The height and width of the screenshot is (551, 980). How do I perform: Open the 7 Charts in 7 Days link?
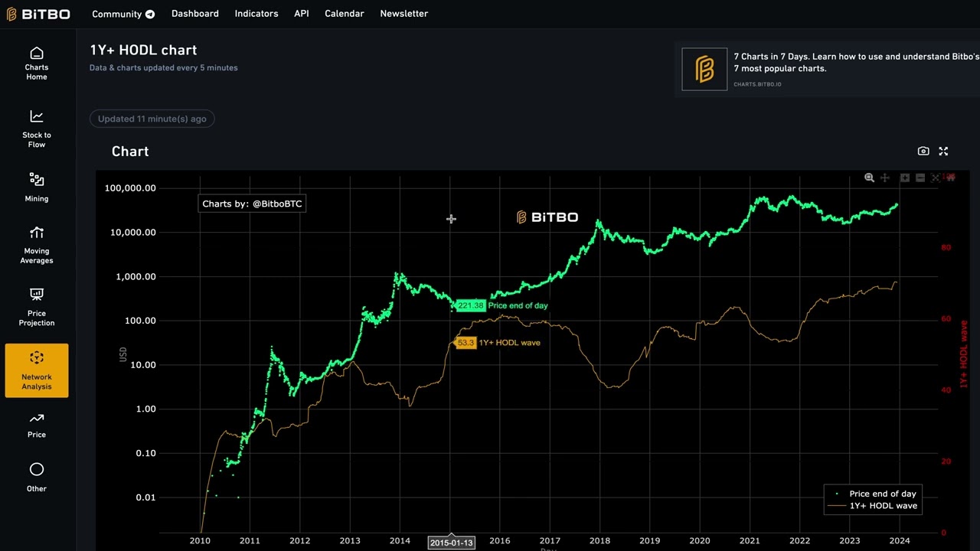857,63
